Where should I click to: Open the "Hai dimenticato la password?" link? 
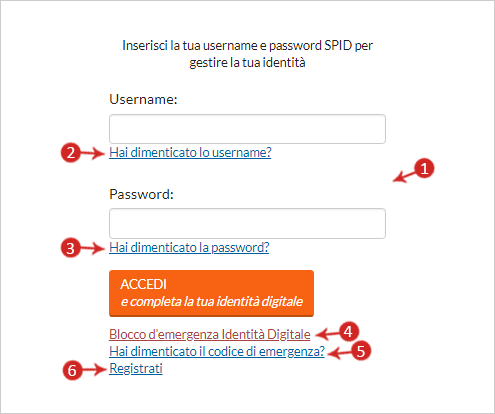[189, 247]
